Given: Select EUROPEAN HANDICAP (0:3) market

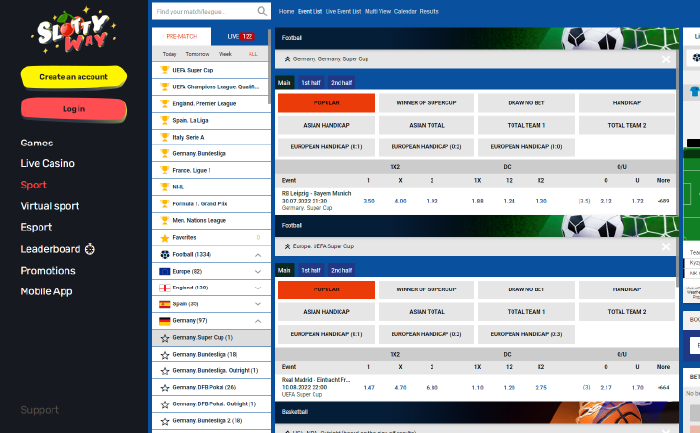Looking at the screenshot, I should tap(526, 334).
